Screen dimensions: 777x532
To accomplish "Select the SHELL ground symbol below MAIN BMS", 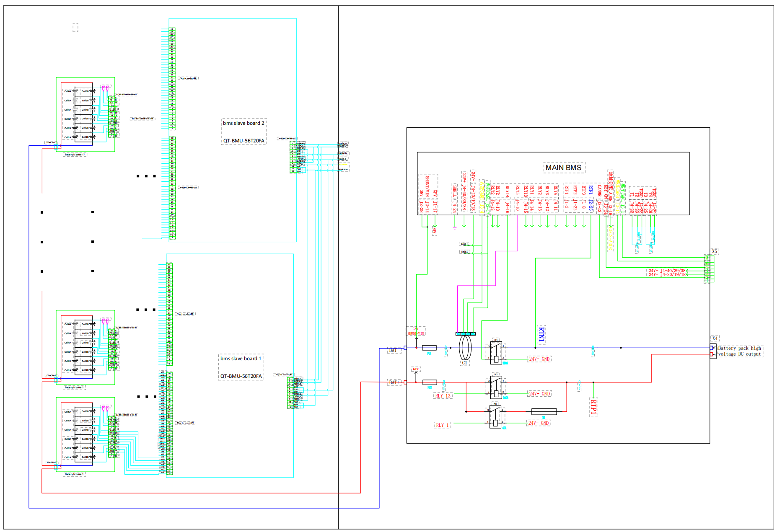I will tap(455, 228).
